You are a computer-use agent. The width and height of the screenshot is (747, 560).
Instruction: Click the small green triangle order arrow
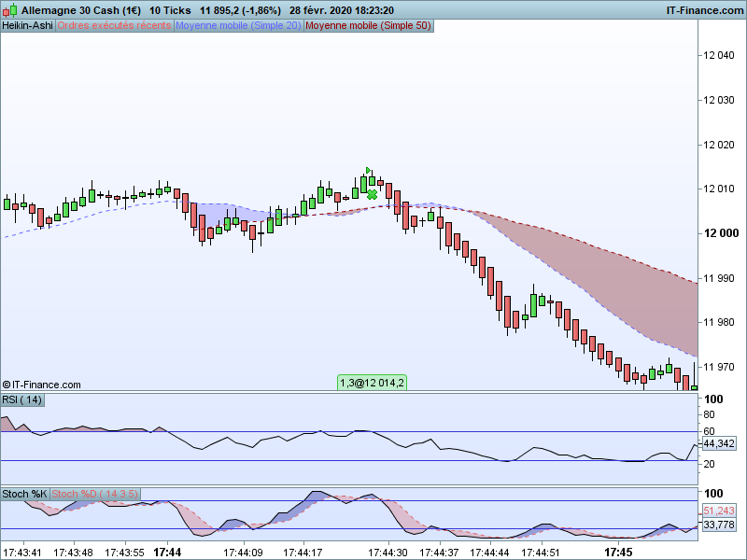(x=368, y=171)
